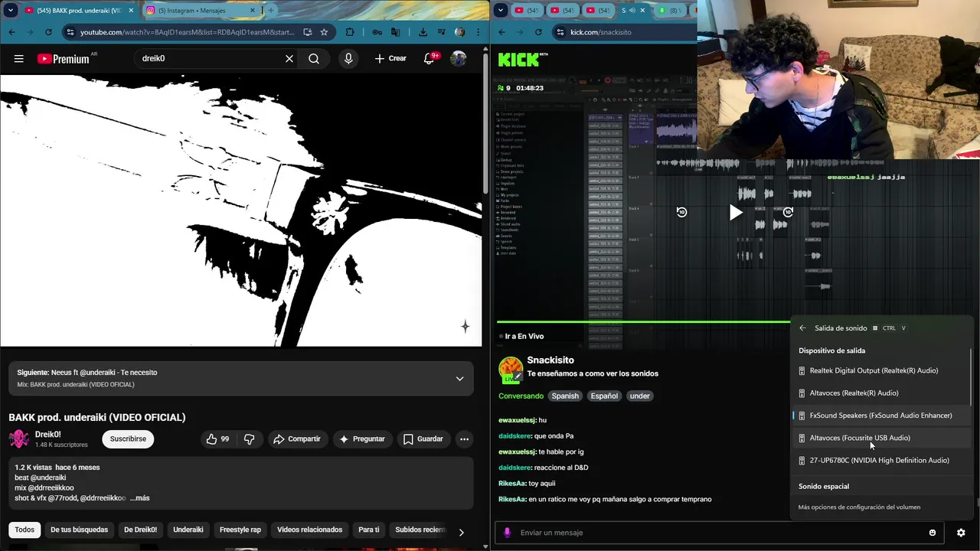Bookmark the YouTube page with star icon
Screen dimensions: 980x551
pos(324,32)
